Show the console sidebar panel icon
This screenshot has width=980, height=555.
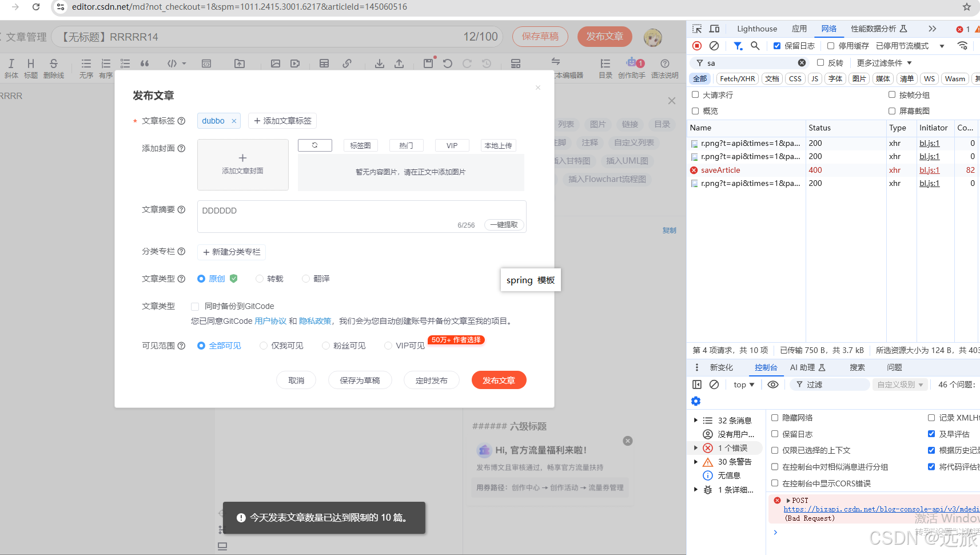(x=697, y=384)
